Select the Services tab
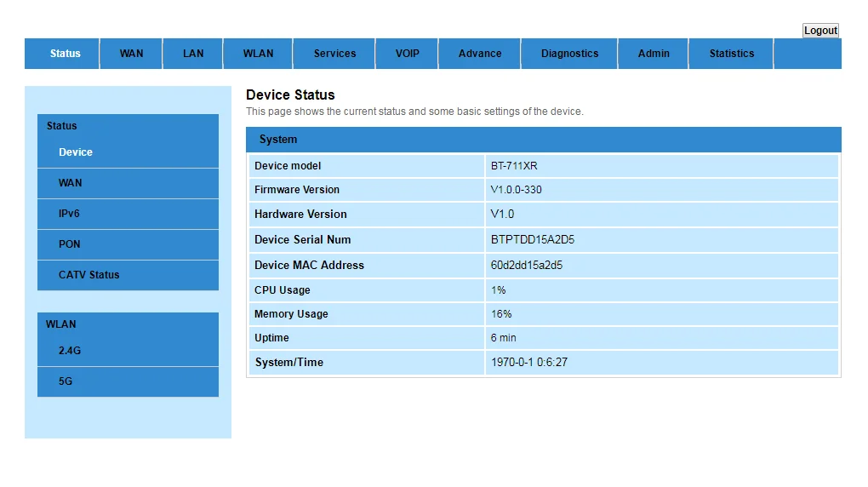Screen dimensions: 868x487 334,54
